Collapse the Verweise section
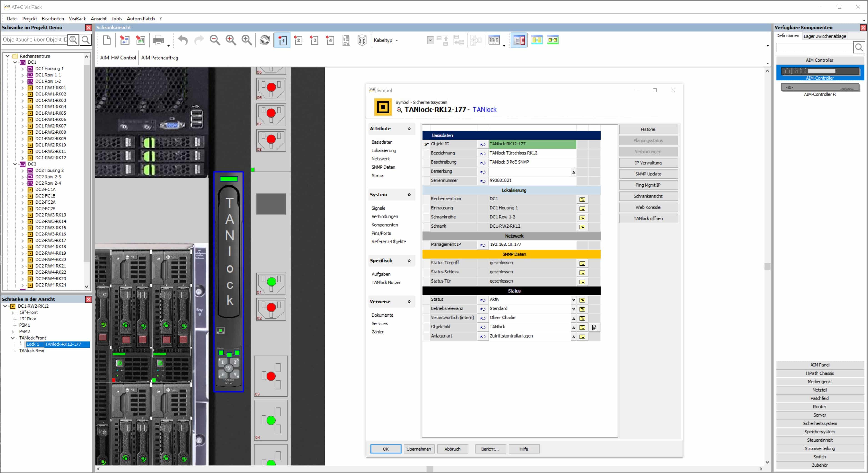868x473 pixels. 409,302
